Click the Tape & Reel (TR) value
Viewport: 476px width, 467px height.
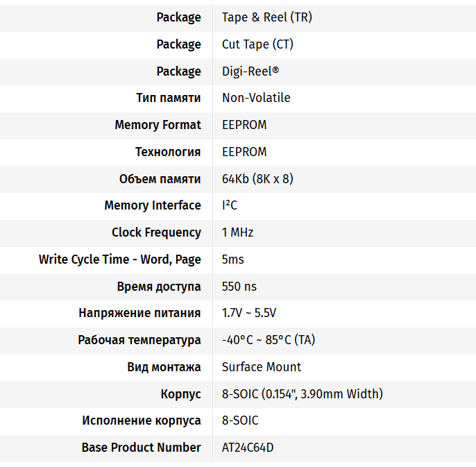click(267, 17)
